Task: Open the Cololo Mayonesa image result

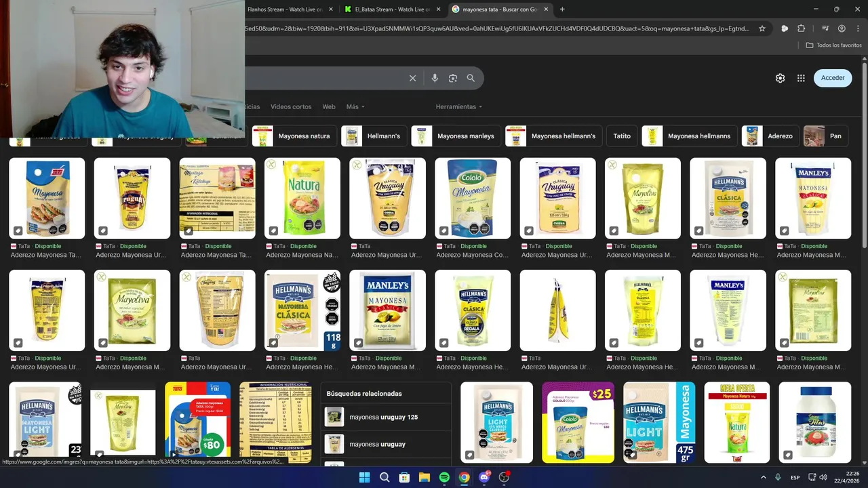Action: (473, 199)
